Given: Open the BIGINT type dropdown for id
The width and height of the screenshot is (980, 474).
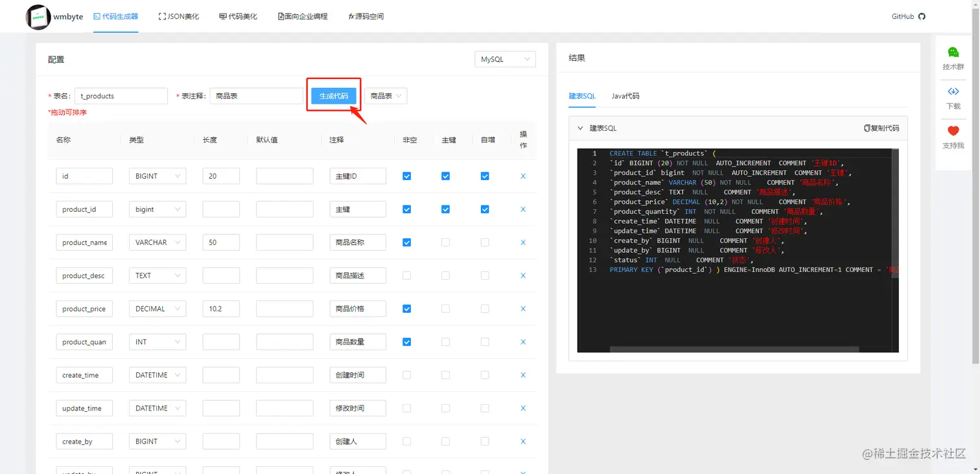Looking at the screenshot, I should (x=157, y=176).
